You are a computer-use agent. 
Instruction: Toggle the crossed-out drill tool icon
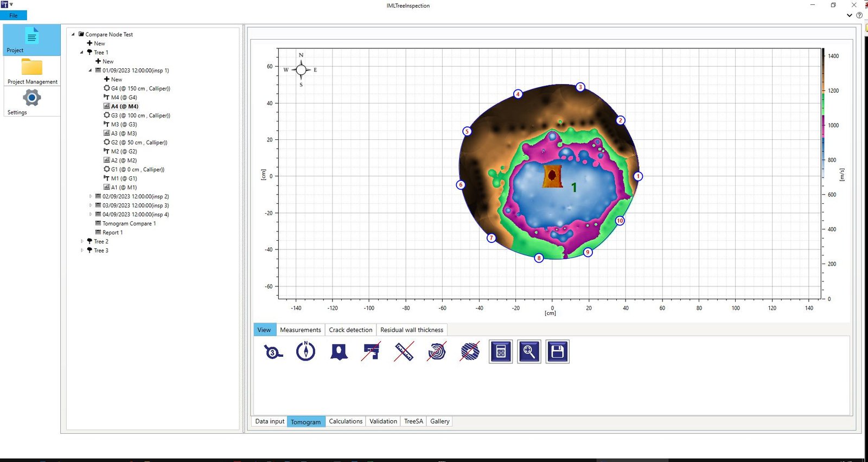tap(371, 351)
